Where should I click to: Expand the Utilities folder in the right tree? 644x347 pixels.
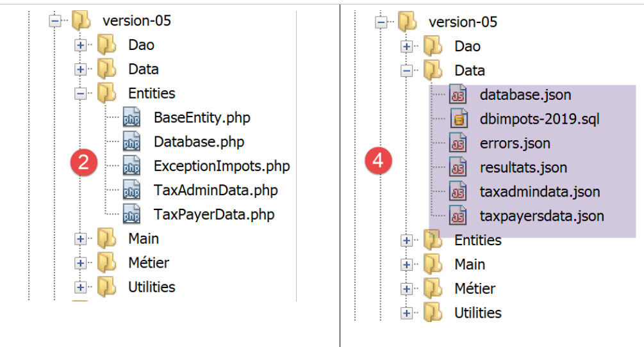406,313
